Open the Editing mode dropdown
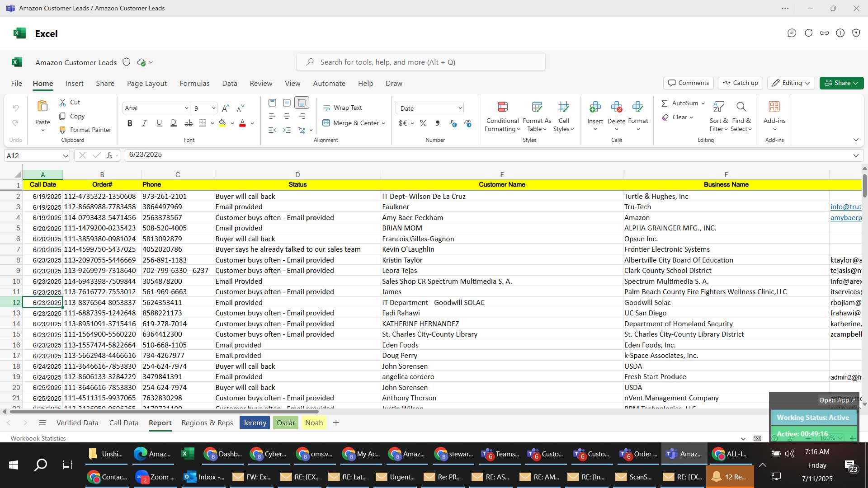Screen dimensions: 868x488 click(x=791, y=83)
